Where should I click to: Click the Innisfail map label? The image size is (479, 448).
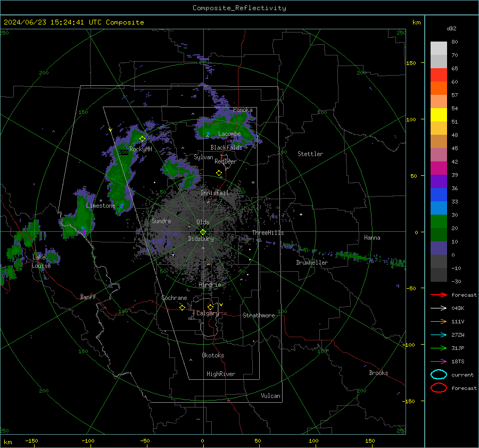(214, 193)
